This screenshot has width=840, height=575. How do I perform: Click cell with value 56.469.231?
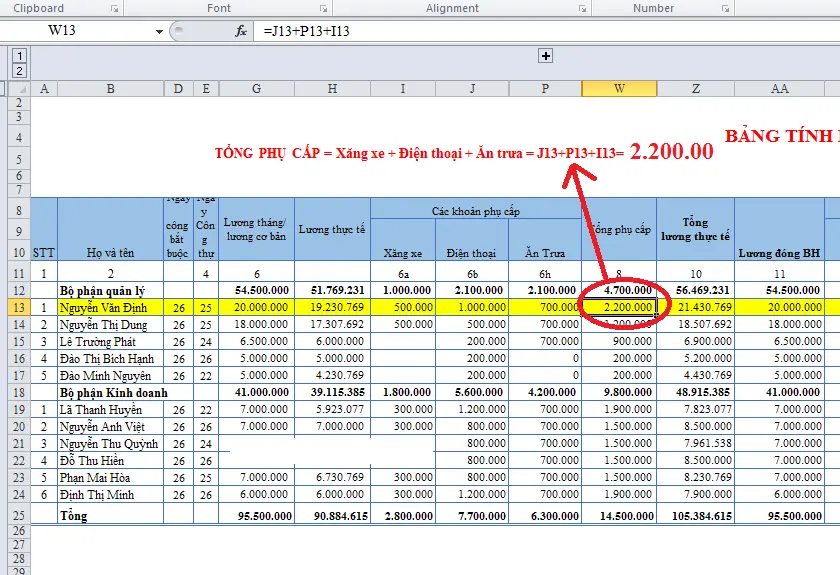point(695,290)
